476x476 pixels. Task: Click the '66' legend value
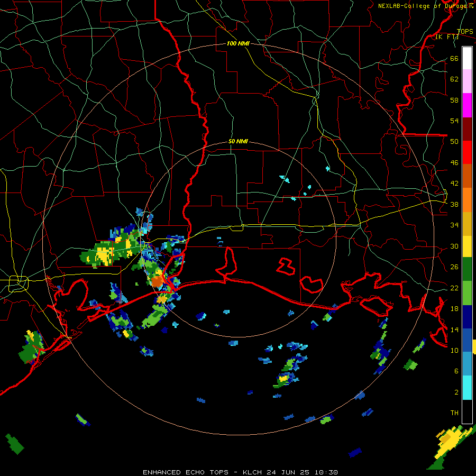tap(454, 58)
